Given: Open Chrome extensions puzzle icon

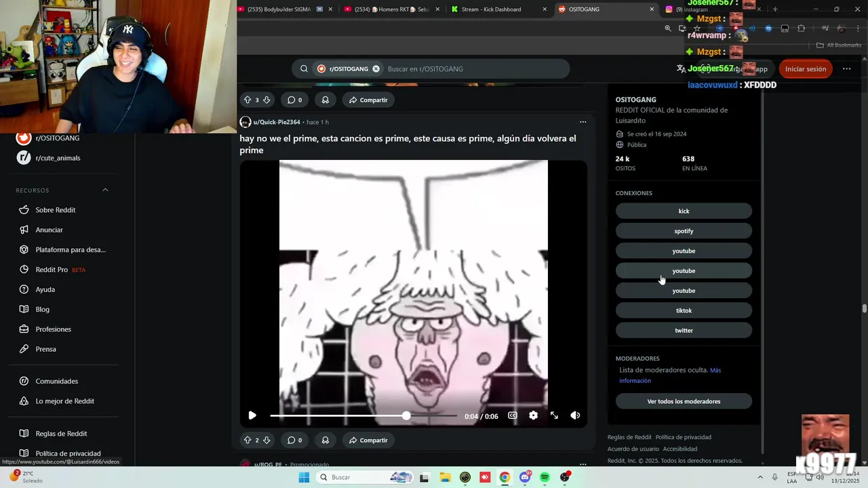Looking at the screenshot, I should pyautogui.click(x=802, y=28).
